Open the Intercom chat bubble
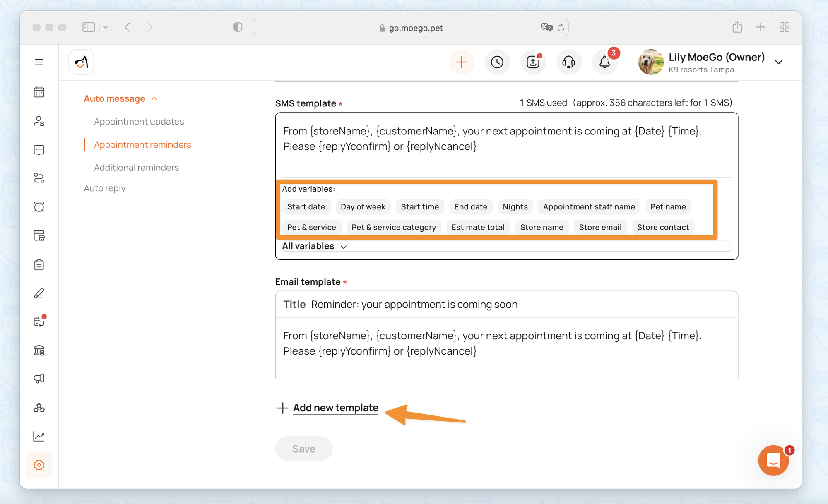This screenshot has height=504, width=828. (773, 460)
